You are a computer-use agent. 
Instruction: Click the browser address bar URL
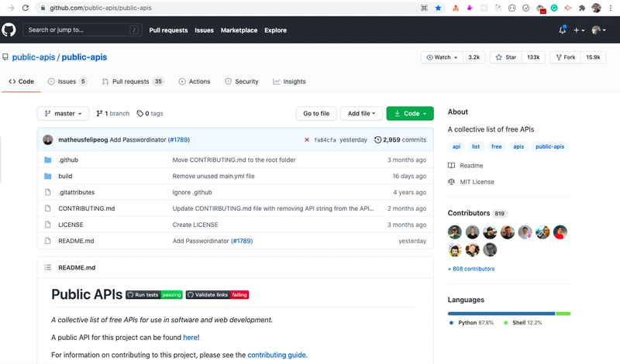(x=101, y=8)
